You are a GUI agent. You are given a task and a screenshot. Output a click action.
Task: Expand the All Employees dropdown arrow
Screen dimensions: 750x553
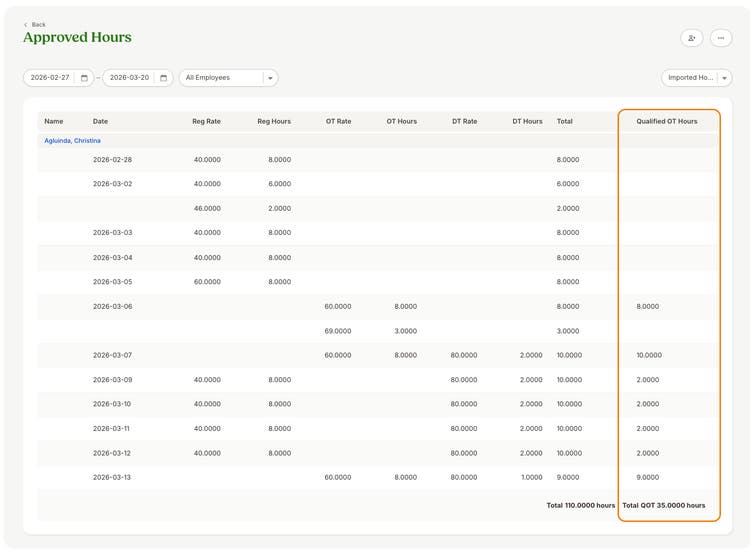point(270,78)
